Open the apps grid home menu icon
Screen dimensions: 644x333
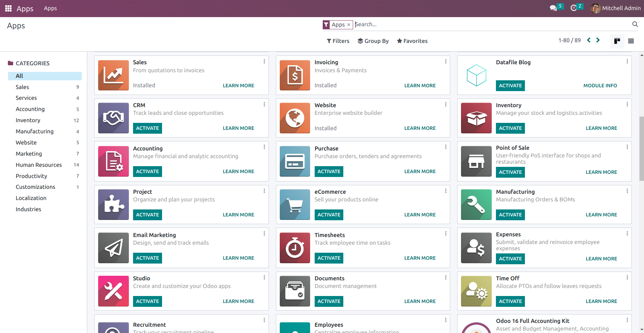(x=8, y=8)
